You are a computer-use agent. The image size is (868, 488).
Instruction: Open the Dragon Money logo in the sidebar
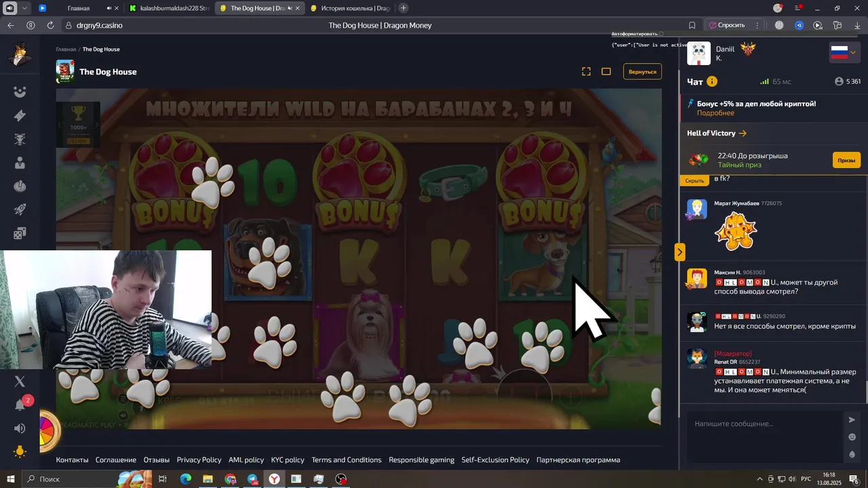(x=20, y=54)
